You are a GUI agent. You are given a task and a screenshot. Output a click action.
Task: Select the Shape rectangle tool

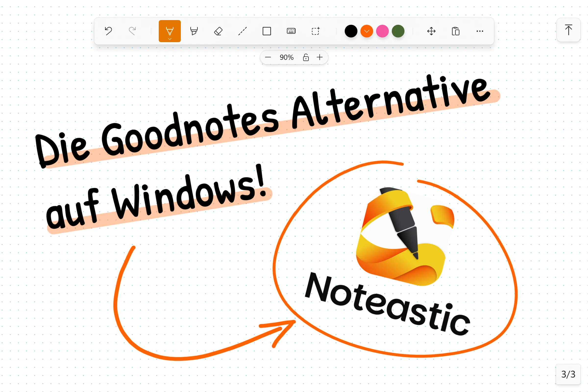267,31
